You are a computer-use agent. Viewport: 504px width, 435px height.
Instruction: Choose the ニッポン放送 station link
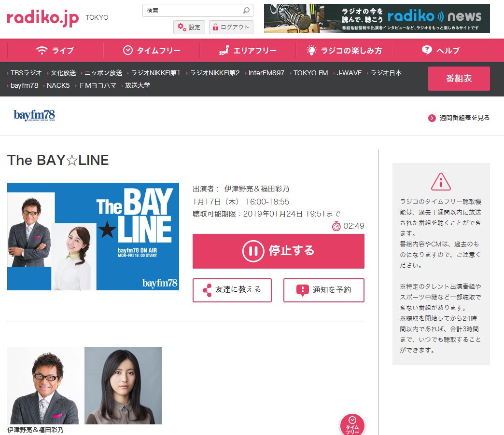point(103,73)
